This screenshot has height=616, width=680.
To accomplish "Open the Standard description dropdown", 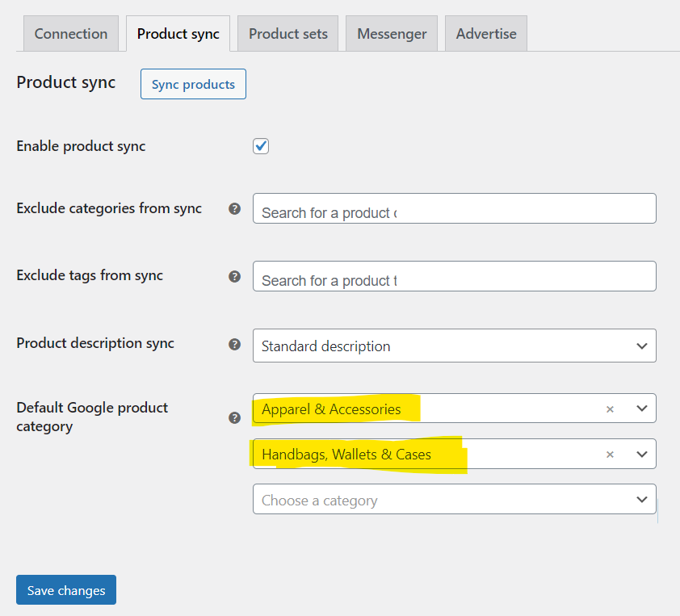I will 455,346.
